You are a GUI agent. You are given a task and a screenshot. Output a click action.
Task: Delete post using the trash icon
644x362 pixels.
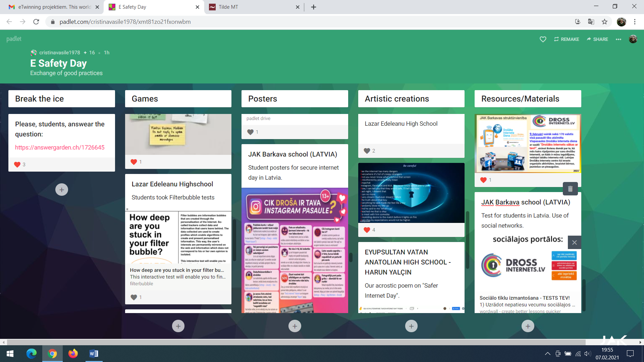(x=570, y=189)
